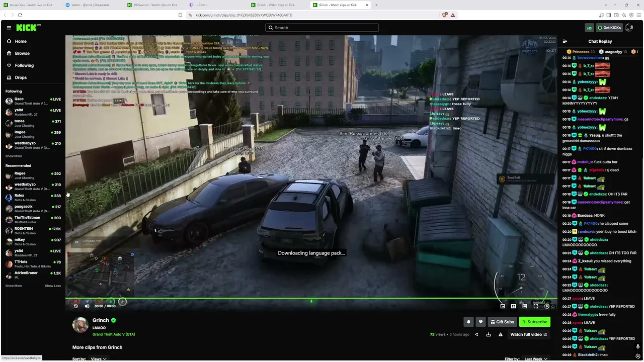This screenshot has width=644, height=362.
Task: Download the clip
Action: click(x=488, y=334)
